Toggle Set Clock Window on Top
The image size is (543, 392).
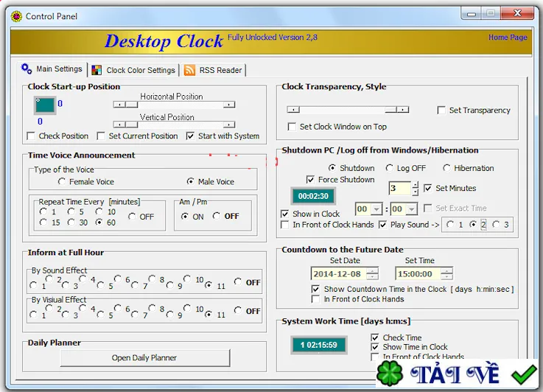(292, 127)
